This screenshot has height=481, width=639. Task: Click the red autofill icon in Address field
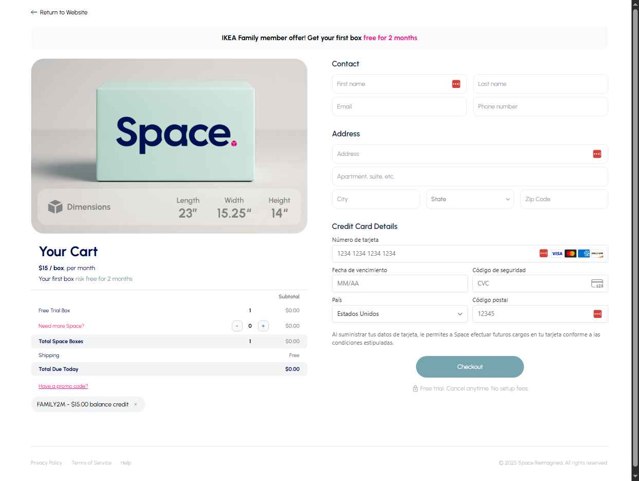tap(597, 154)
